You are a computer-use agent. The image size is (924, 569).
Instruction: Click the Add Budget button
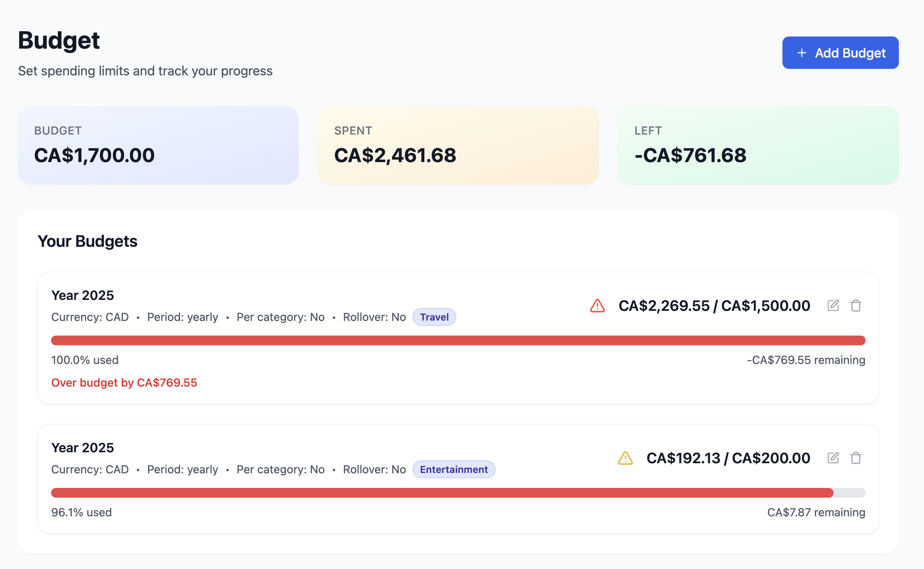click(x=840, y=52)
